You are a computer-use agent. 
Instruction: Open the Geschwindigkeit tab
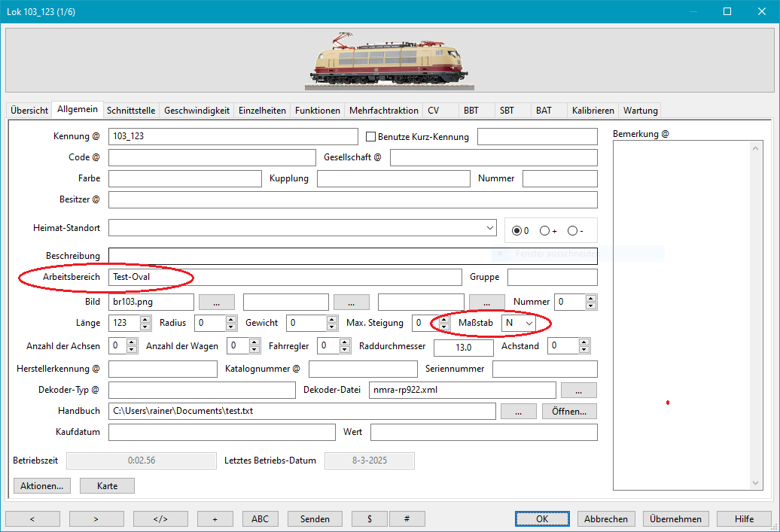coord(197,110)
